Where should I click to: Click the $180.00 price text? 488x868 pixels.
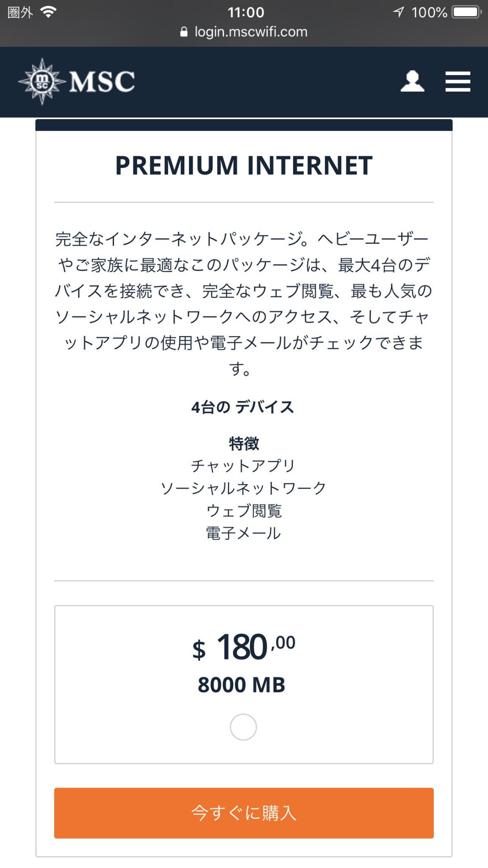coord(244,647)
